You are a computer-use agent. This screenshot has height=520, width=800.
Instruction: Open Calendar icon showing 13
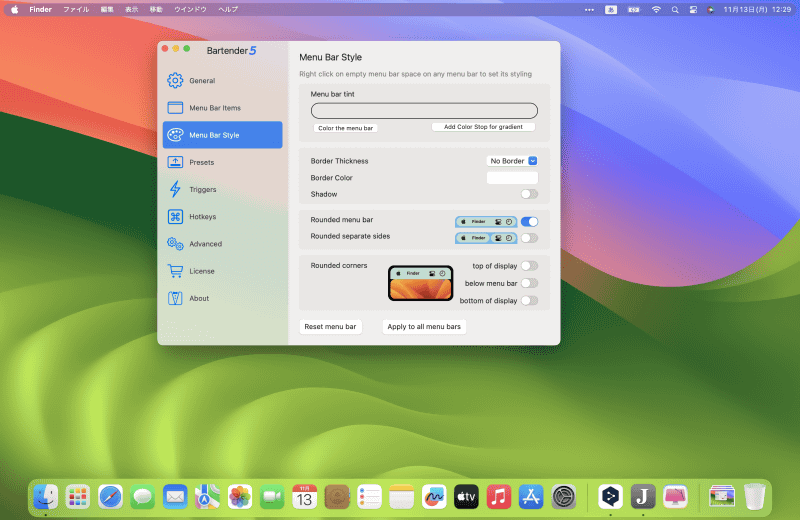click(x=305, y=497)
